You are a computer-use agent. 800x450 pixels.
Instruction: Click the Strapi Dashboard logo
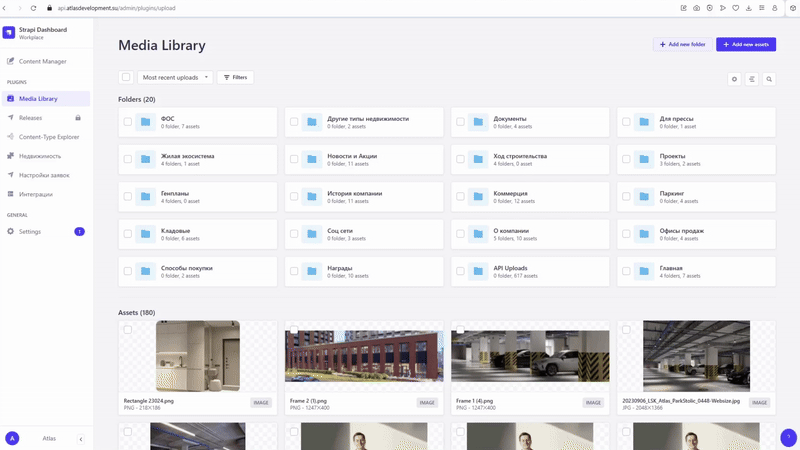pos(9,33)
